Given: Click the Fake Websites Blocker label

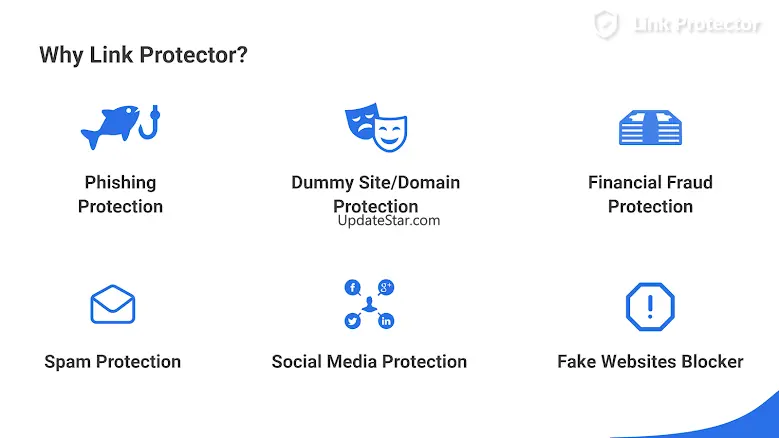Looking at the screenshot, I should [x=650, y=362].
